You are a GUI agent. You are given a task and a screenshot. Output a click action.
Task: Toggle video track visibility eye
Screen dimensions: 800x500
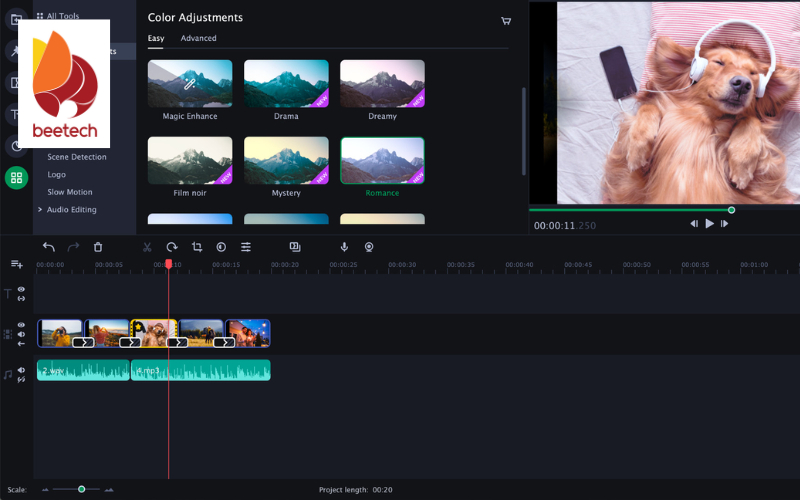(x=21, y=325)
